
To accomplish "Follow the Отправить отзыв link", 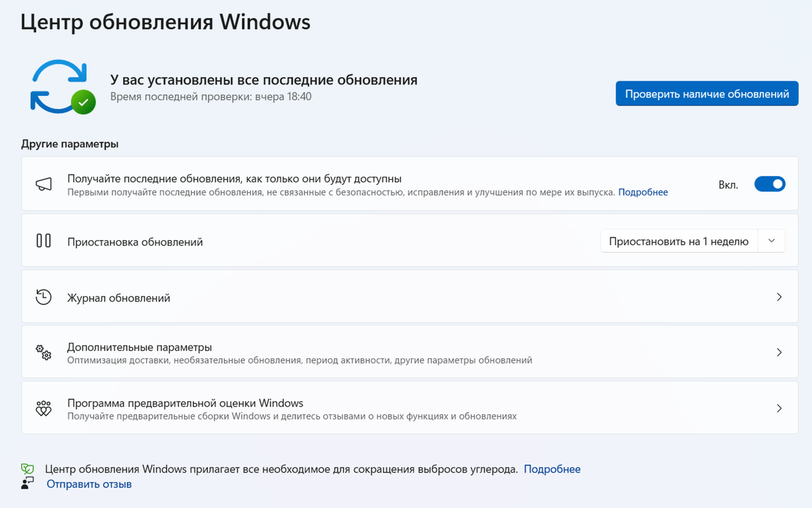I will click(x=89, y=484).
